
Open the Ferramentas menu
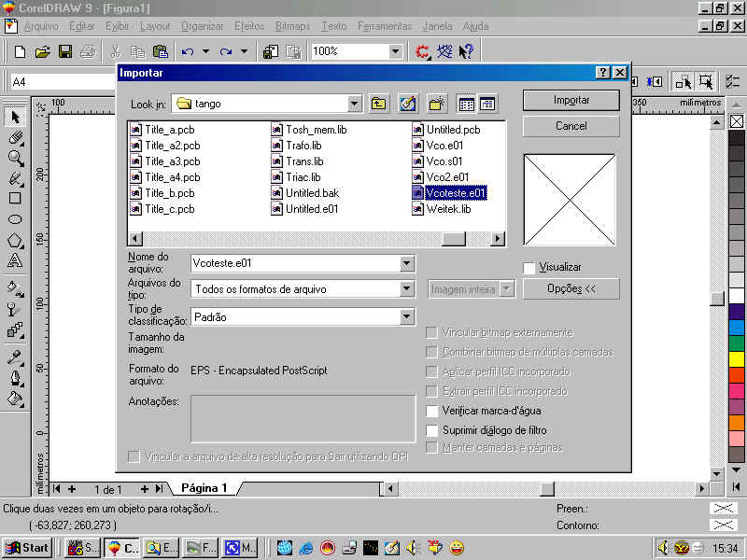pos(385,26)
